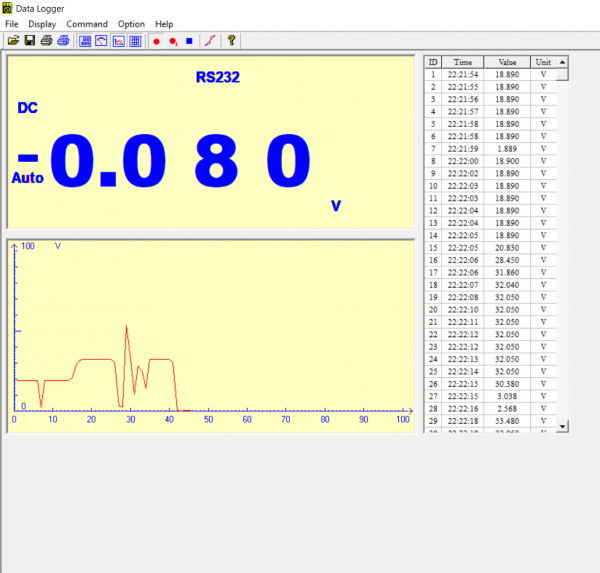The image size is (600, 573).
Task: Click the time cell 22:22:00
Action: 463,161
